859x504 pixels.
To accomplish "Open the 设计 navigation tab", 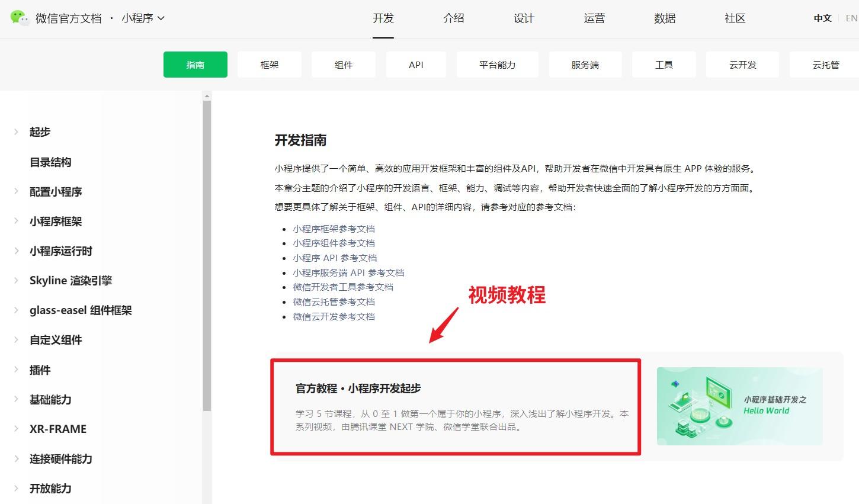I will (x=524, y=18).
